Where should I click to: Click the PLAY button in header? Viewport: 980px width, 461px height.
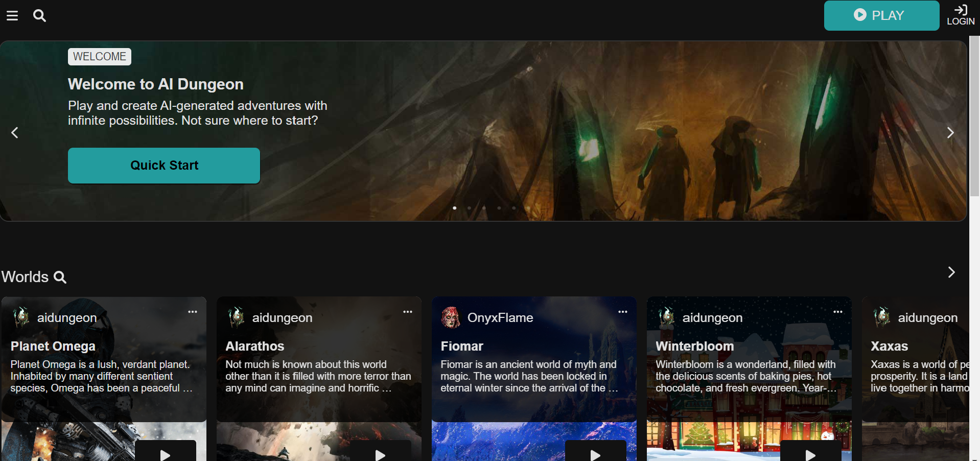pos(881,15)
